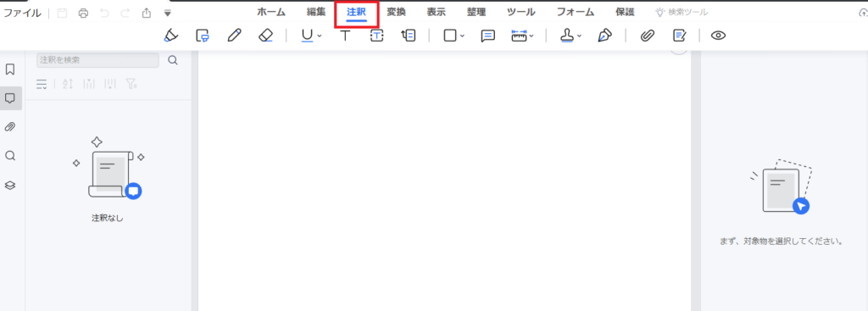Click the note edit icon in toolbar
868x311 pixels.
point(679,36)
